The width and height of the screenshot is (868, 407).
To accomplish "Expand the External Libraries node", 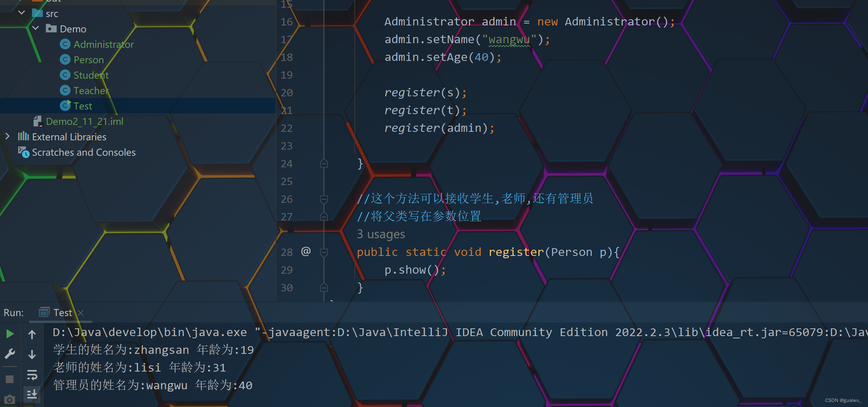I will click(7, 136).
